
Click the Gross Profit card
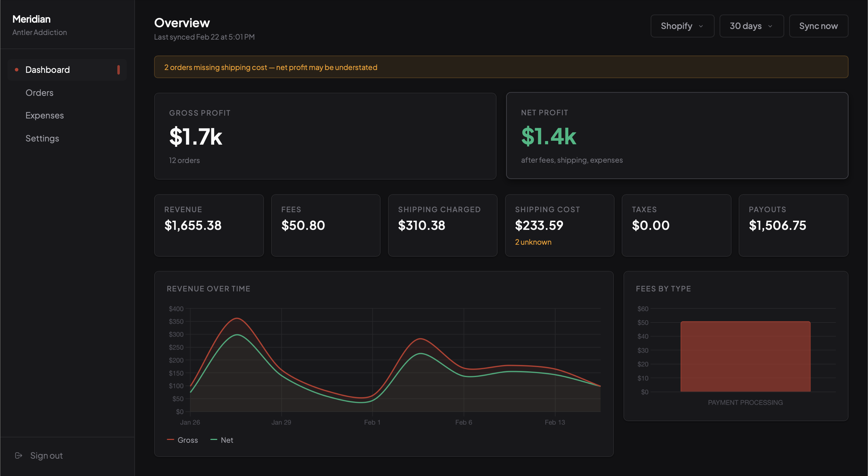(325, 136)
